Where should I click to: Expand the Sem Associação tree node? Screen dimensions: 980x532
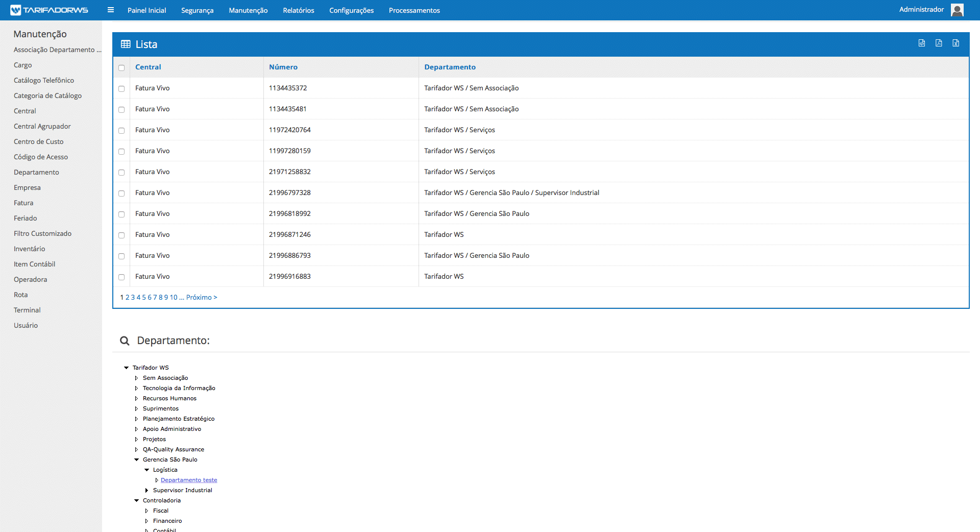136,378
